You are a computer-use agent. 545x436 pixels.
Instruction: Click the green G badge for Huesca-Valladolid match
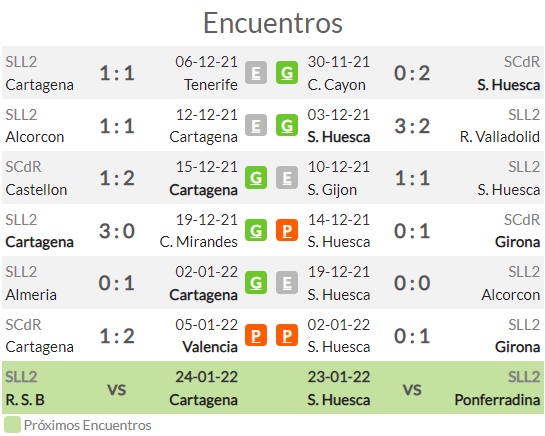(287, 125)
